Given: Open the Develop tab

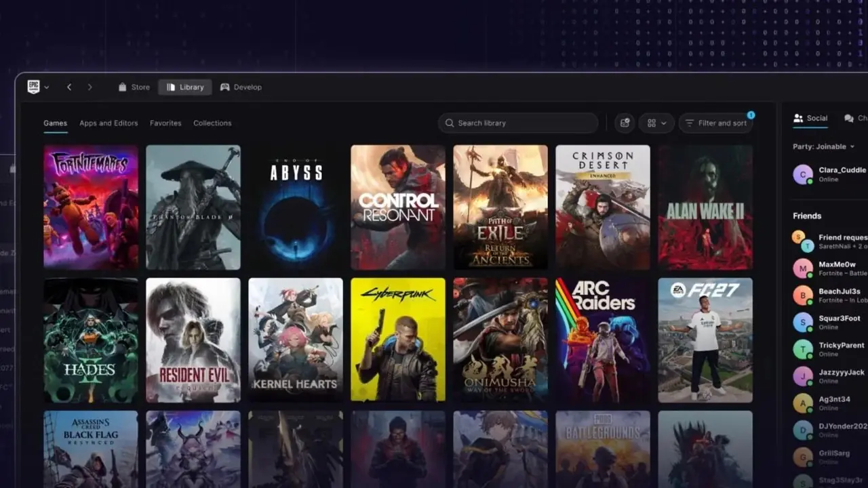Looking at the screenshot, I should tap(241, 87).
